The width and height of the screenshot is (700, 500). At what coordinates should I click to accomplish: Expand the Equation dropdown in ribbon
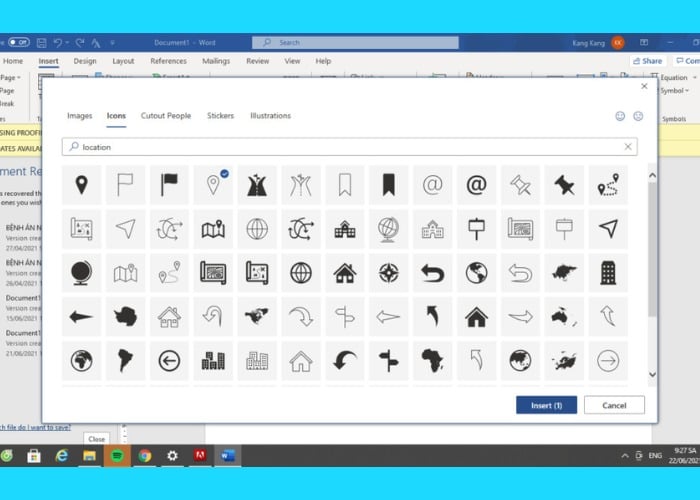coord(674,77)
